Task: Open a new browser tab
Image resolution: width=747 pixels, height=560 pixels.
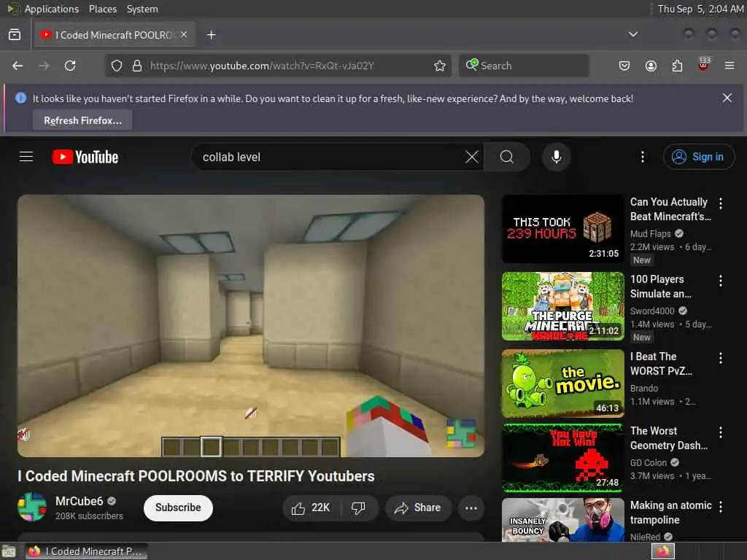Action: 211,35
